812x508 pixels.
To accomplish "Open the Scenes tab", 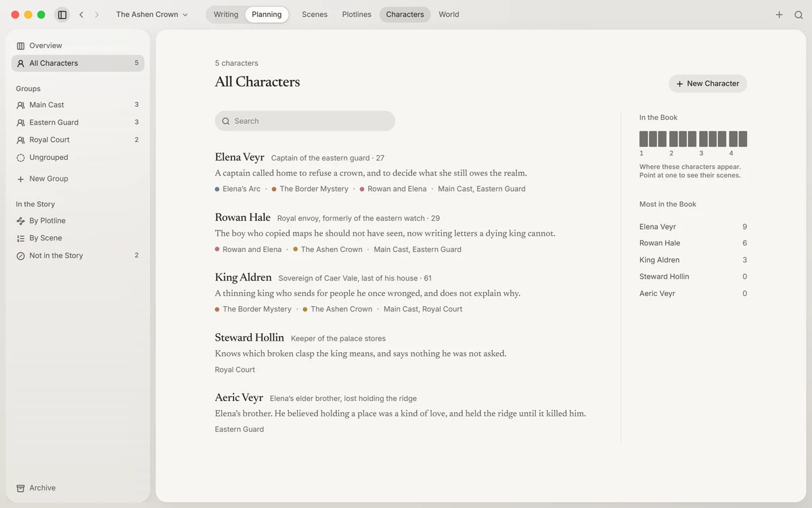I will tap(315, 14).
